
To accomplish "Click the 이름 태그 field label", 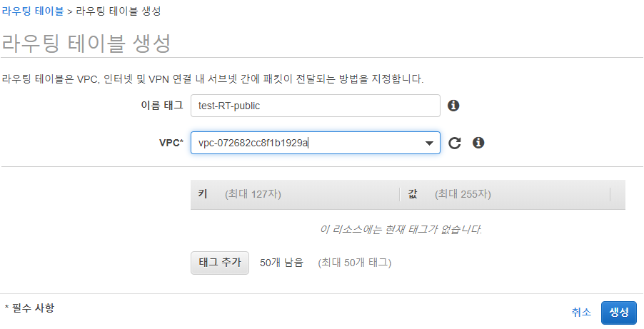I will click(162, 106).
